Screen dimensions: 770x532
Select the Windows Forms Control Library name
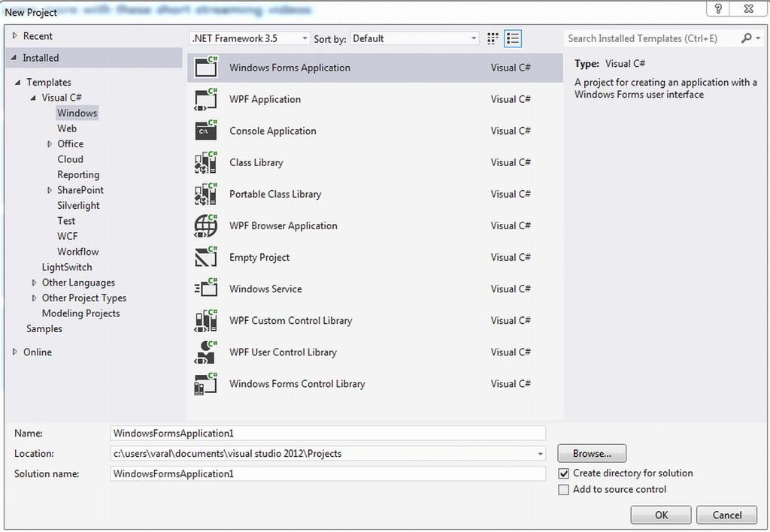click(297, 384)
